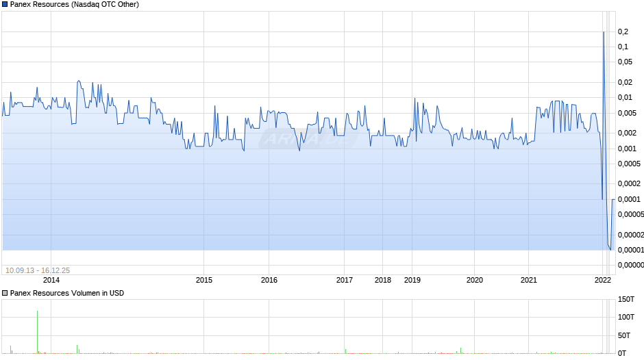Click the 2020 x-axis label
Viewport: 644px width, 360px height.
coord(474,280)
